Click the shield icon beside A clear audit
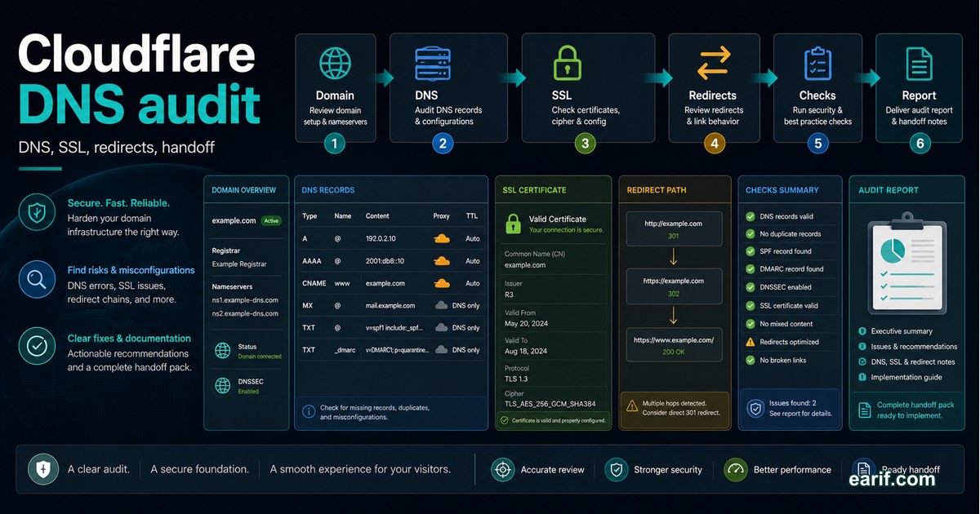The width and height of the screenshot is (980, 514). click(42, 469)
